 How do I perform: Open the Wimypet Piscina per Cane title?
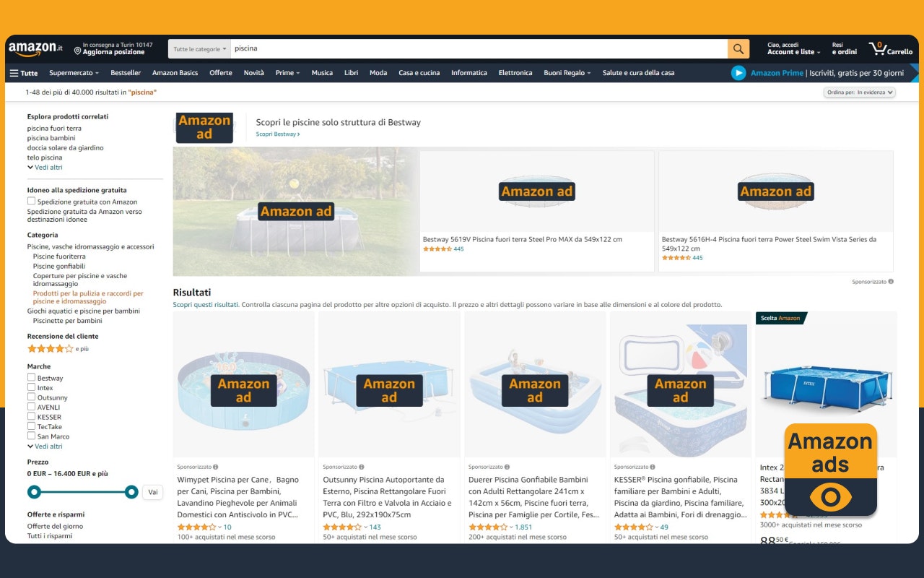click(x=238, y=497)
